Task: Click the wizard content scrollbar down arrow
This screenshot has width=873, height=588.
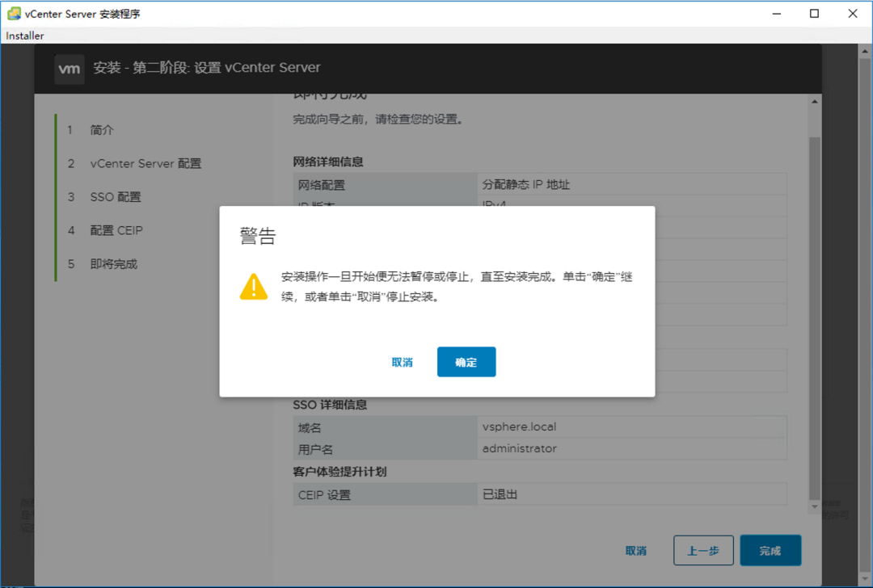Action: coord(815,506)
